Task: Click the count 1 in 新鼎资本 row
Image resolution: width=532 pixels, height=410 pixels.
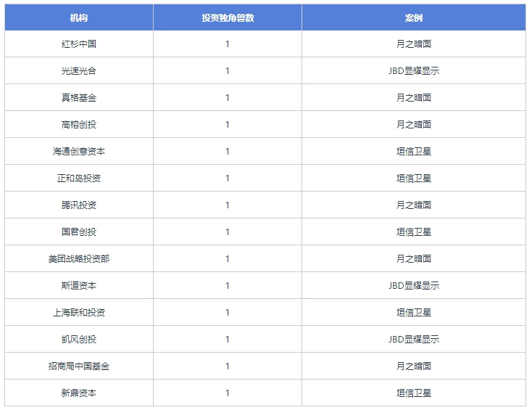Action: (x=228, y=393)
